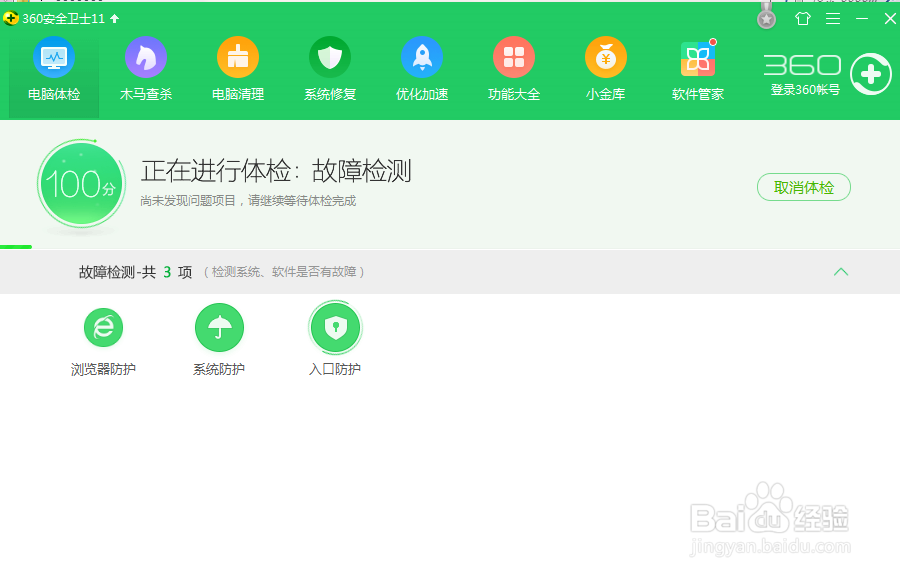
Task: Open 软件管家 icon
Action: pyautogui.click(x=698, y=59)
